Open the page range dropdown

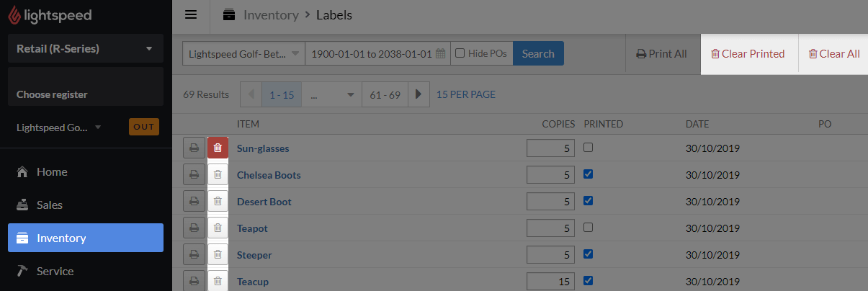[x=331, y=94]
